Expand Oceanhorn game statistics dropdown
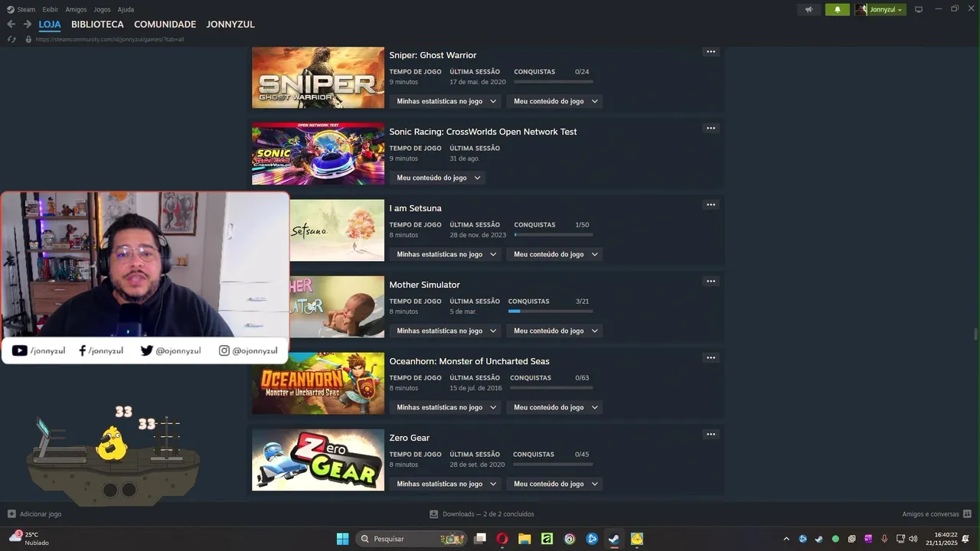Image resolution: width=980 pixels, height=551 pixels. pyautogui.click(x=447, y=407)
